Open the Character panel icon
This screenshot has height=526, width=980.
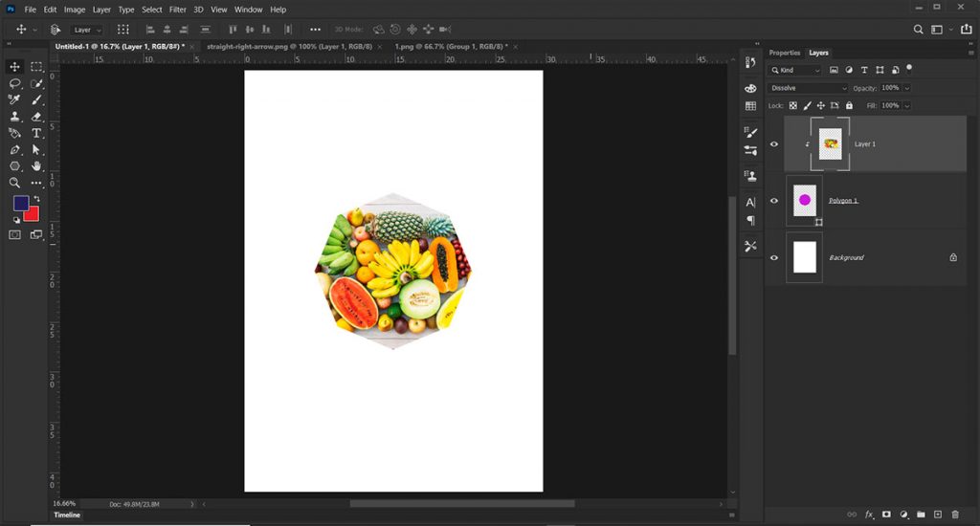point(750,203)
